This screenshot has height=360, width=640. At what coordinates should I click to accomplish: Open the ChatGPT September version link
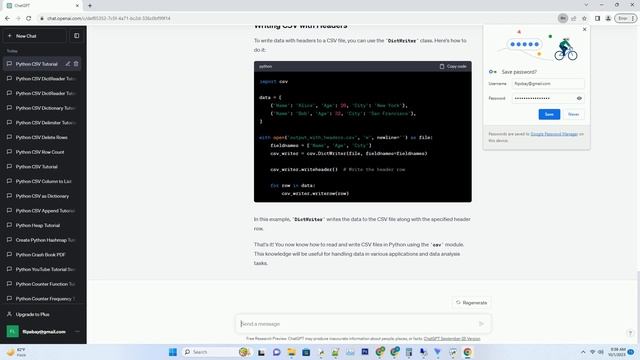[452, 339]
